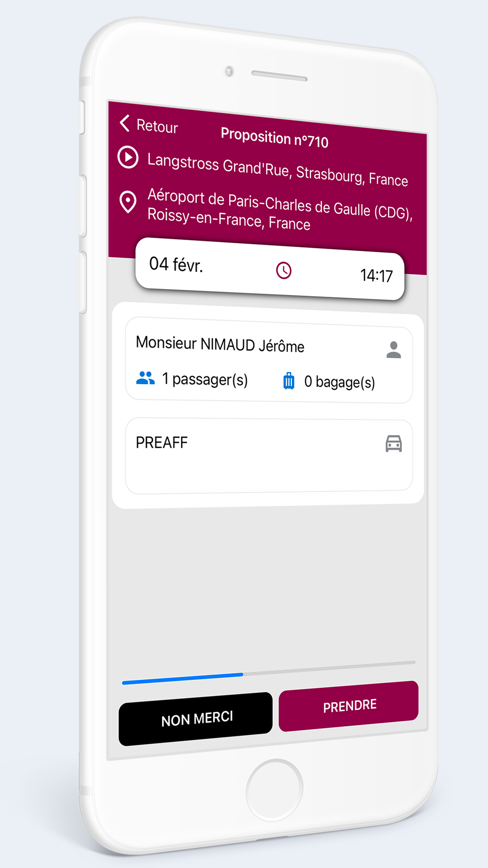Viewport: 488px width, 868px height.
Task: Tap the 14:17 pickup time
Action: (376, 276)
